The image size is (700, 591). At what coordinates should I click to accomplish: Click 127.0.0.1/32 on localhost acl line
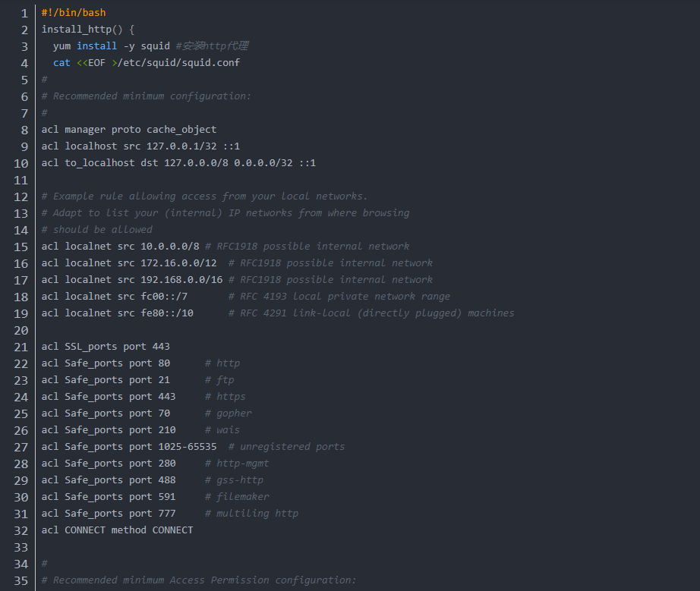[181, 146]
